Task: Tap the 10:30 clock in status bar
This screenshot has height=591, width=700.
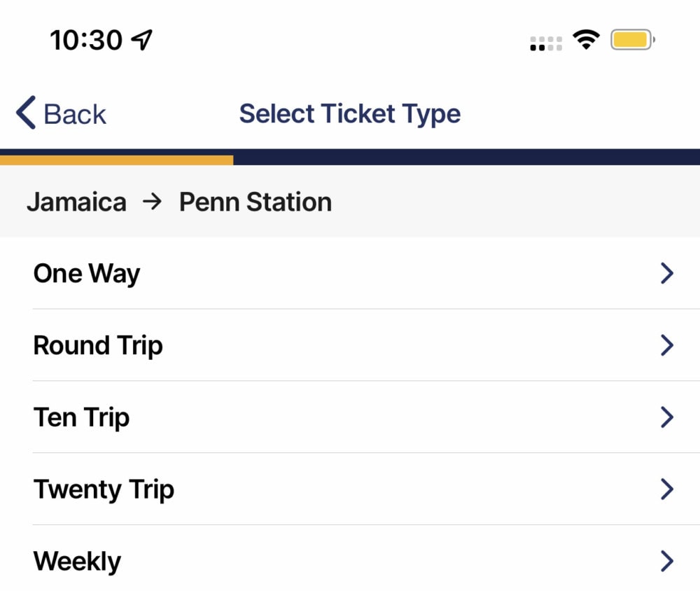Action: coord(86,40)
